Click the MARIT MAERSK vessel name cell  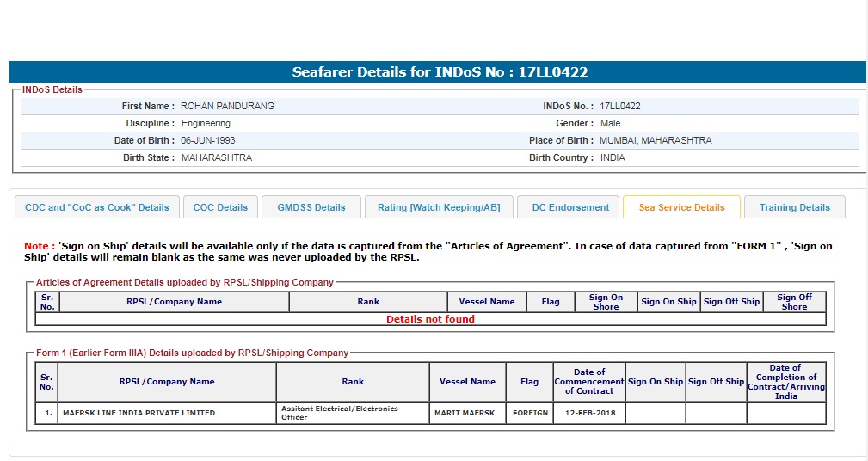tap(465, 413)
